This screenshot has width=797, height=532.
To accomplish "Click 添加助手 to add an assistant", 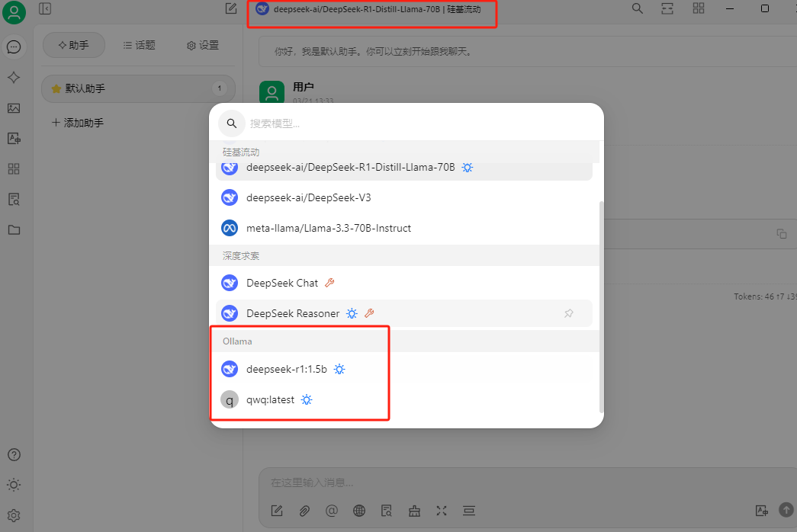I will click(x=78, y=123).
